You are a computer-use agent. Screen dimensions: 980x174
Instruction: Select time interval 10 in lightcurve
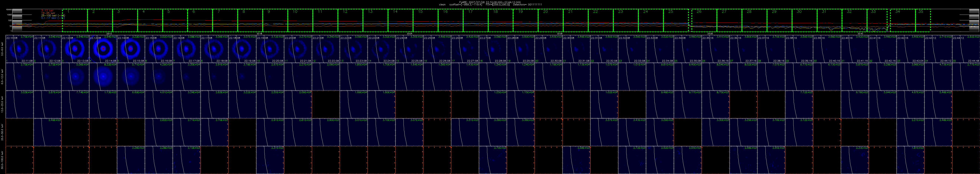[x=300, y=21]
